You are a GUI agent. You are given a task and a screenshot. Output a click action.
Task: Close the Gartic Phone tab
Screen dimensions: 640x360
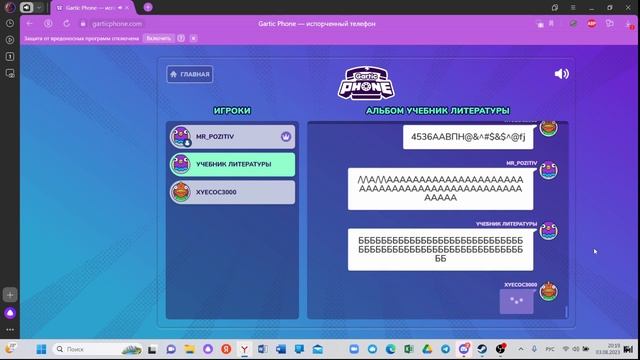coord(128,8)
